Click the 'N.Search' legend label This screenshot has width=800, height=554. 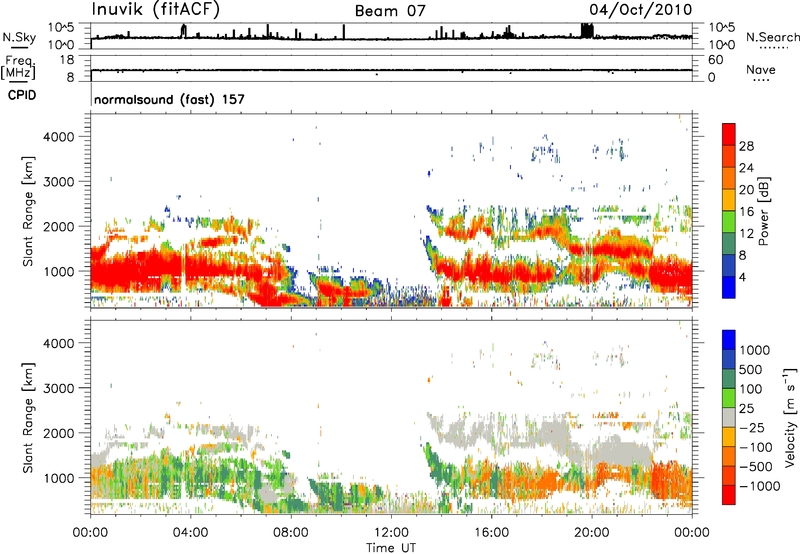[x=773, y=37]
